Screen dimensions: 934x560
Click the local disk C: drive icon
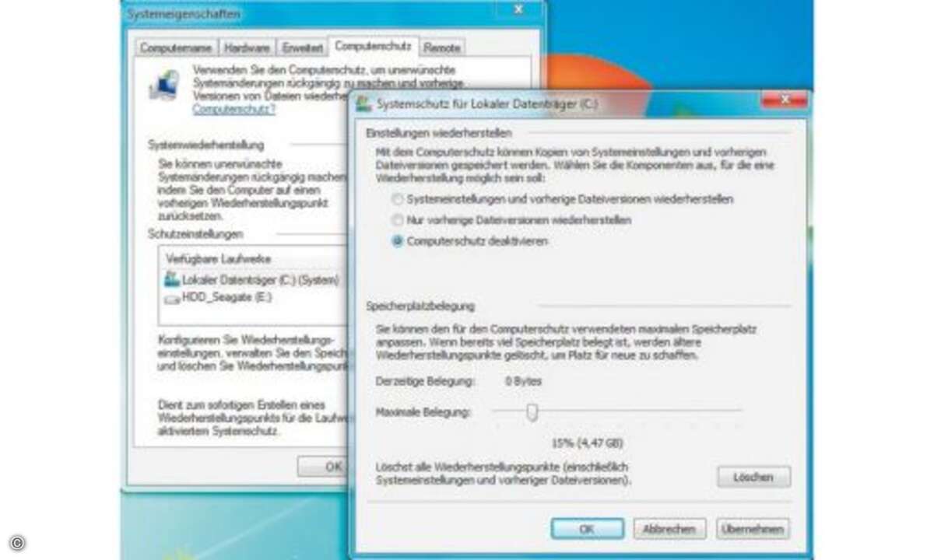(x=171, y=279)
